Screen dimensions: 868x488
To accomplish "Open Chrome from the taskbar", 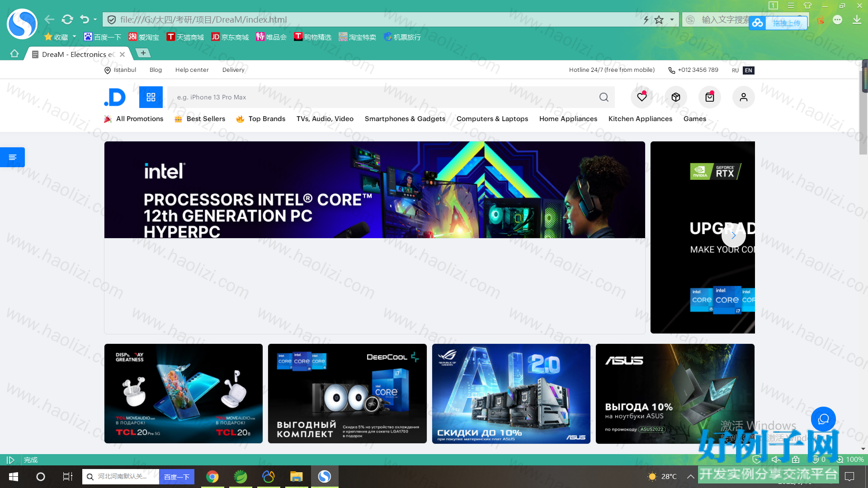I will [212, 477].
